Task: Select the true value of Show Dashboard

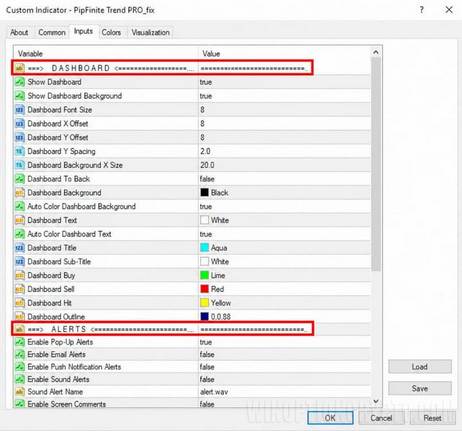Action: pyautogui.click(x=206, y=82)
